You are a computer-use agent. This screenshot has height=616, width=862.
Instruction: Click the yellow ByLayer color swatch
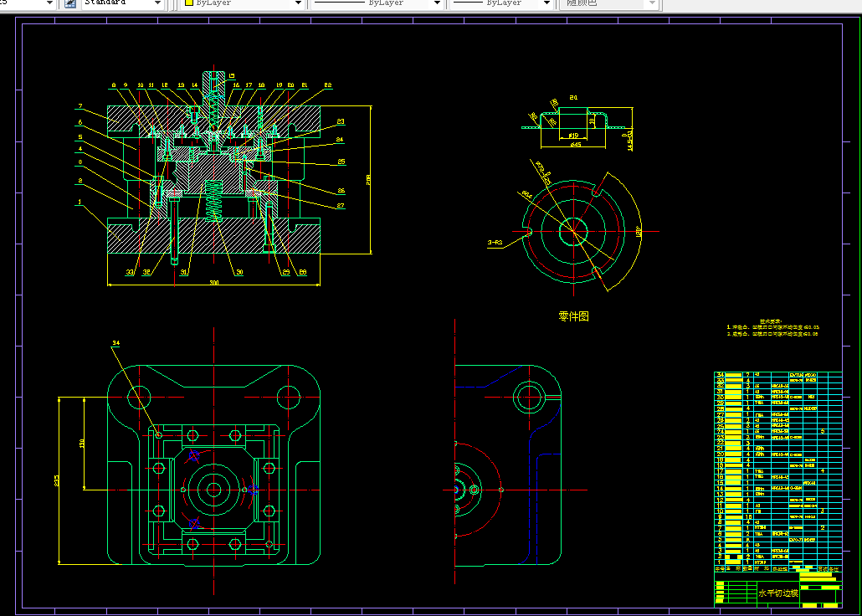click(x=189, y=3)
